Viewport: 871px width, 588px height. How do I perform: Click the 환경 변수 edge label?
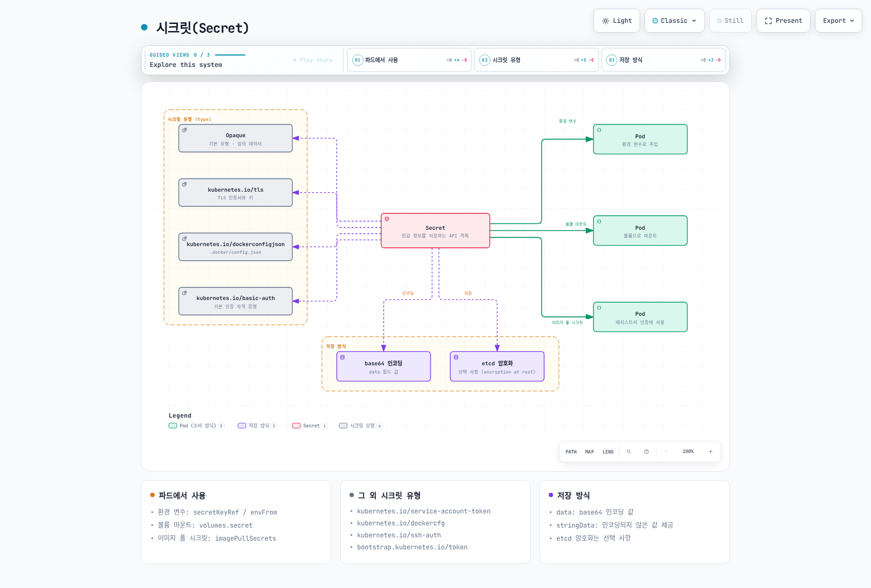(567, 121)
